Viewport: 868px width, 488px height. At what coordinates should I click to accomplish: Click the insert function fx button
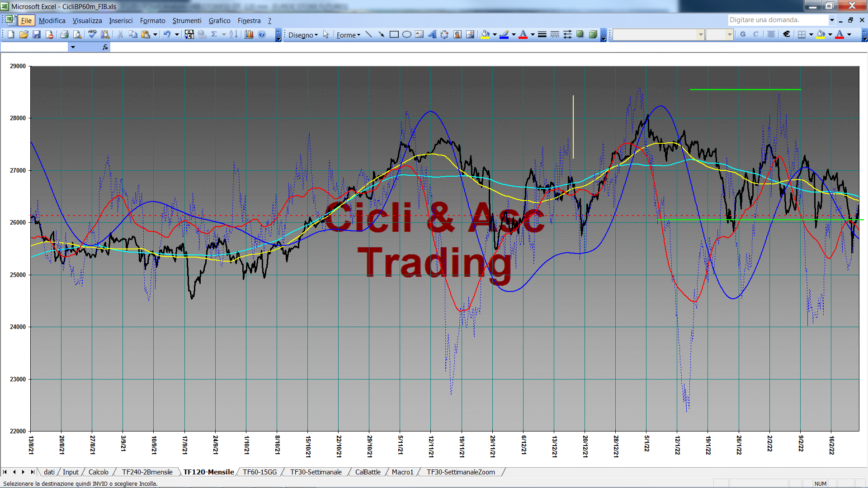[105, 47]
